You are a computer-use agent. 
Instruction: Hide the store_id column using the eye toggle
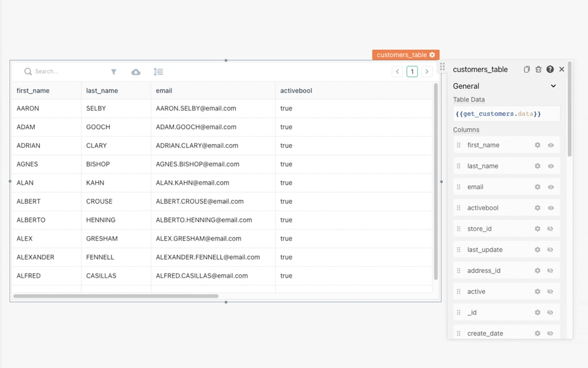tap(551, 228)
